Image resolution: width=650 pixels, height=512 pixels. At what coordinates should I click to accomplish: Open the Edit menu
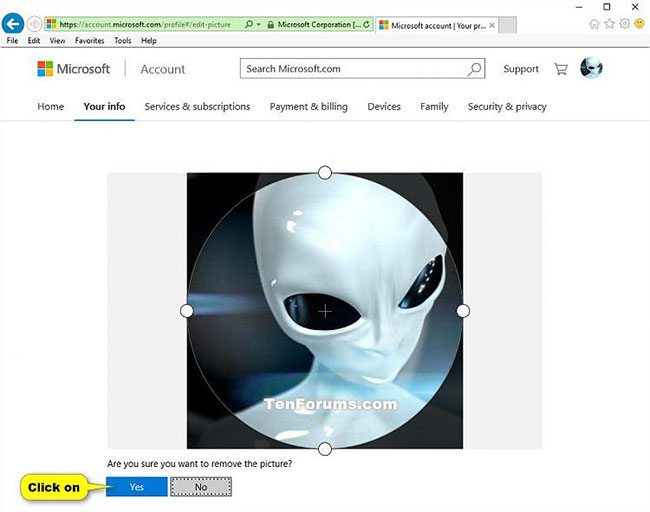point(34,41)
